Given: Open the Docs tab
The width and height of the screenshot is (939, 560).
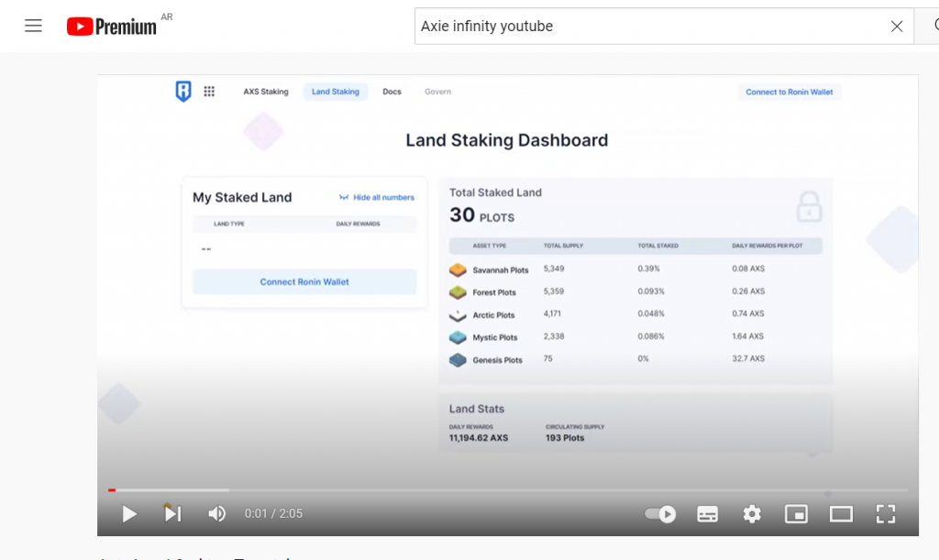Looking at the screenshot, I should [x=392, y=92].
